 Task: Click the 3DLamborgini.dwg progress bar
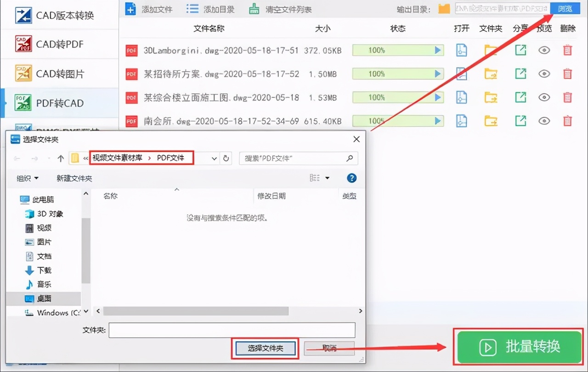point(398,50)
